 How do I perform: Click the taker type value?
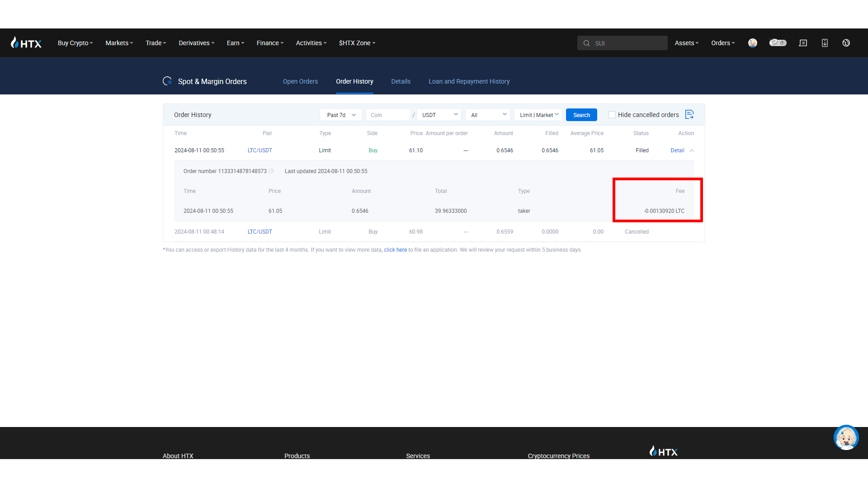pyautogui.click(x=524, y=211)
